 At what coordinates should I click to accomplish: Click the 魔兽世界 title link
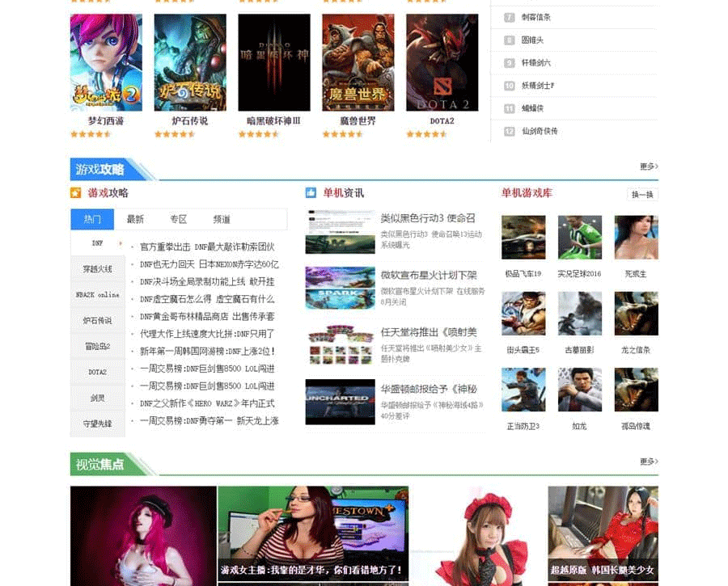coord(358,121)
